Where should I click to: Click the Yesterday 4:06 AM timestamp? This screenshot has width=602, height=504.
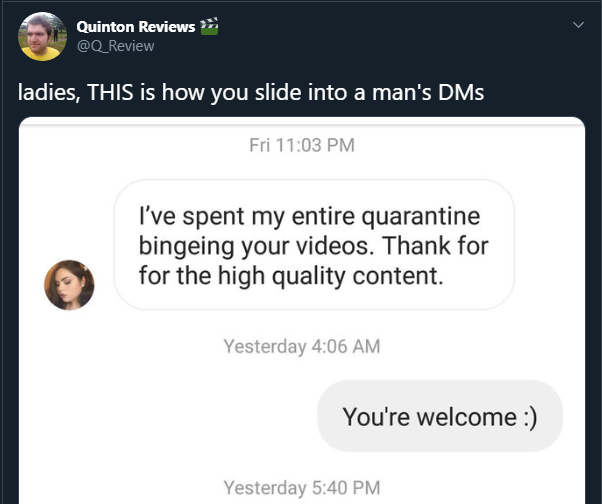[x=302, y=346]
